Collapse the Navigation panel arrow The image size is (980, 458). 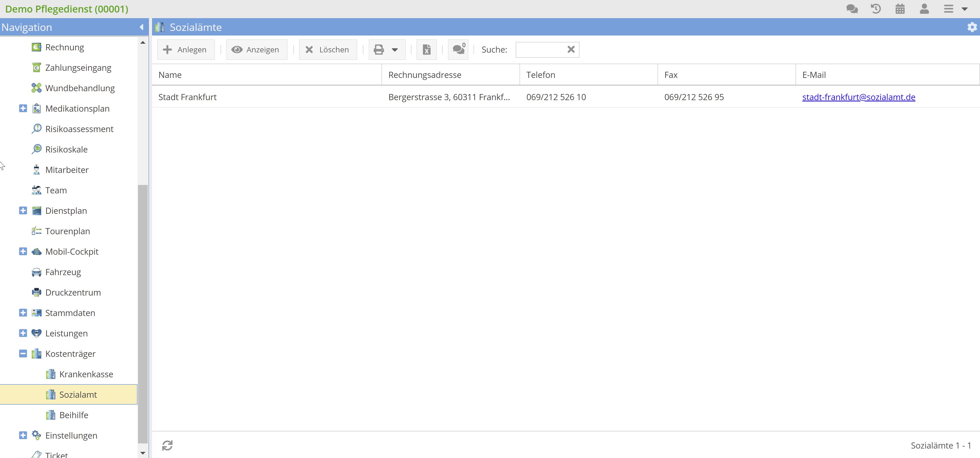142,27
